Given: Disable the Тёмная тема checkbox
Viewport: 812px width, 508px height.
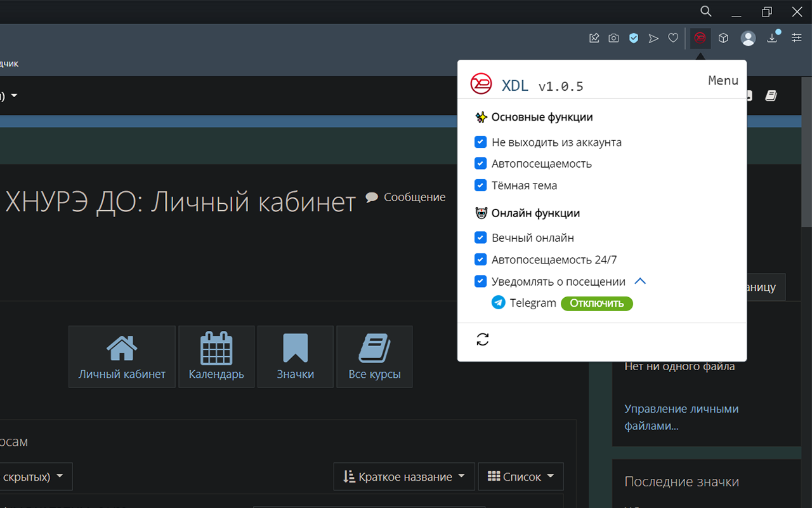Looking at the screenshot, I should point(481,185).
